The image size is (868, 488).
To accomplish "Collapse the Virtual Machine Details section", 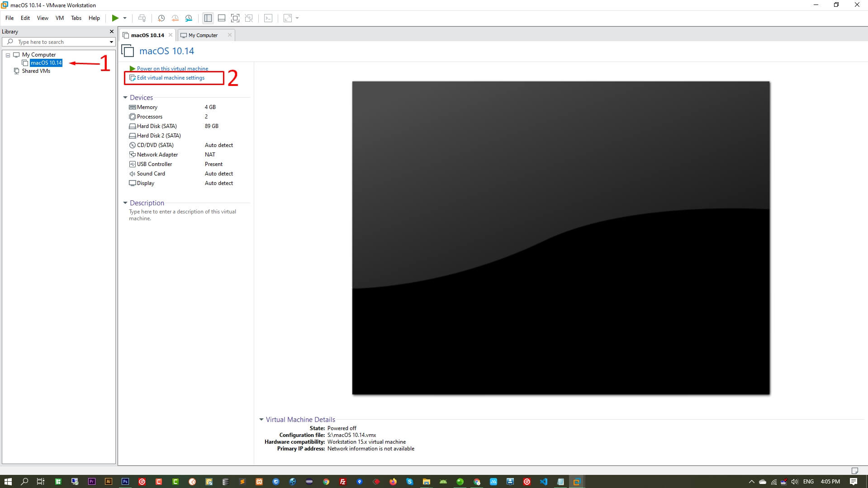I will [x=261, y=420].
